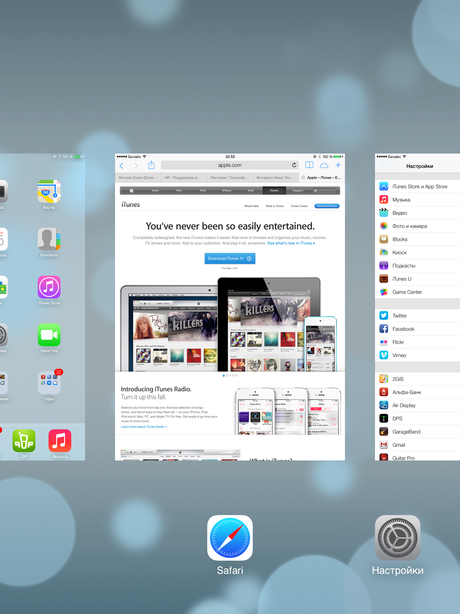Switch to Safari tab 'Интернет-банк'
The image size is (460, 614).
274,177
